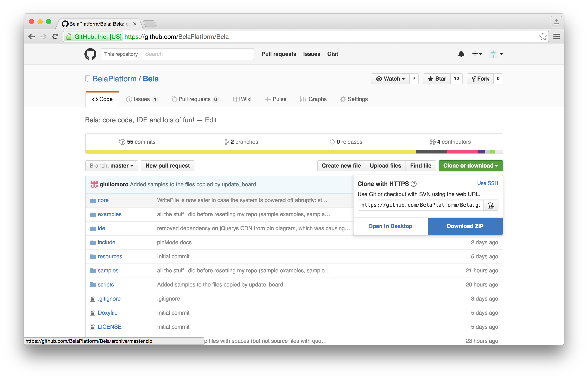Click the GitHub octocat logo
The height and width of the screenshot is (379, 588).
90,54
